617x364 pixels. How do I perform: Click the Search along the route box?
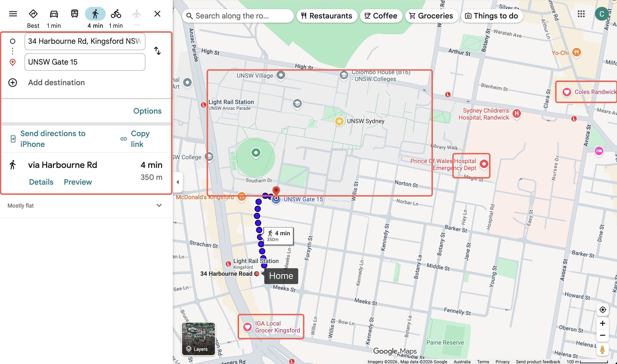pos(238,16)
